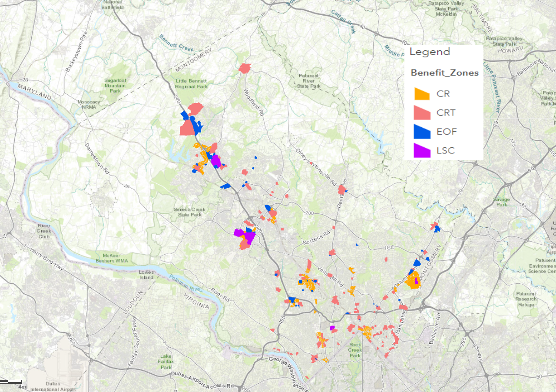This screenshot has height=392, width=556.
Task: Click the Legend title
Action: pos(430,52)
